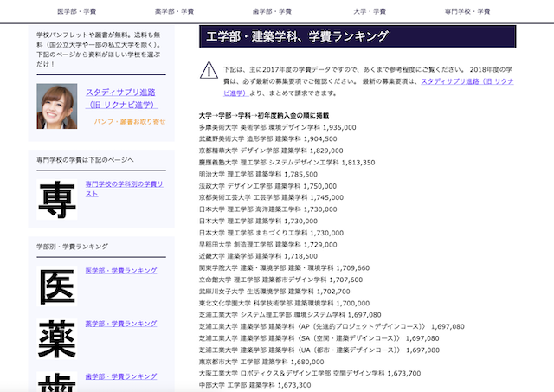Image resolution: width=554 pixels, height=392 pixels.
Task: Click the 医 kanji icon
Action: tap(57, 286)
